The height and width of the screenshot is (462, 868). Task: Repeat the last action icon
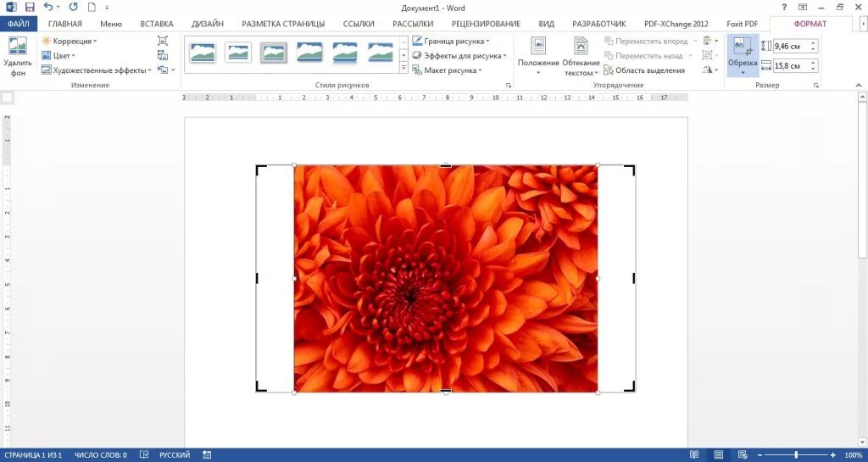tap(73, 7)
